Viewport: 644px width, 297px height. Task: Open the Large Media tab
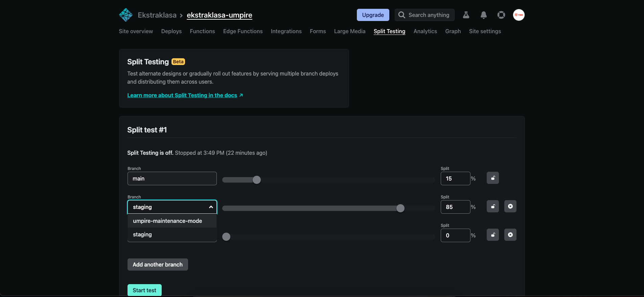click(350, 31)
